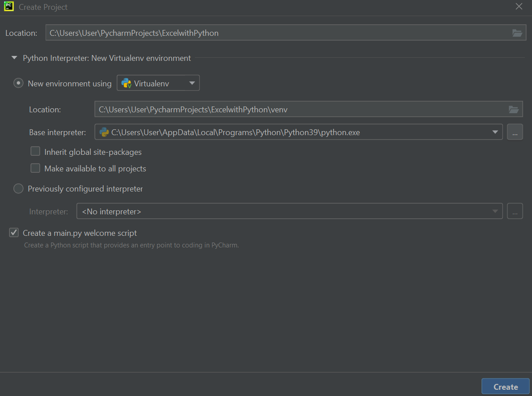Enable Make available to all projects
Viewport: 532px width, 396px height.
pos(35,168)
